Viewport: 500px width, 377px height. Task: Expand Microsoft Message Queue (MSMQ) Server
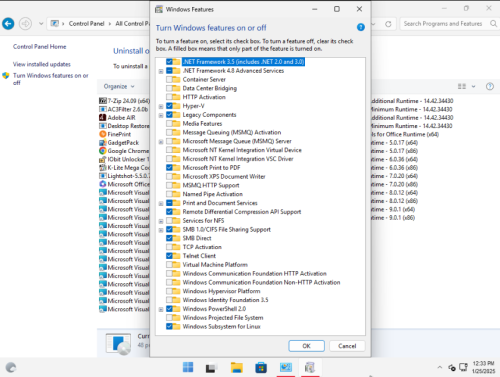[161, 142]
